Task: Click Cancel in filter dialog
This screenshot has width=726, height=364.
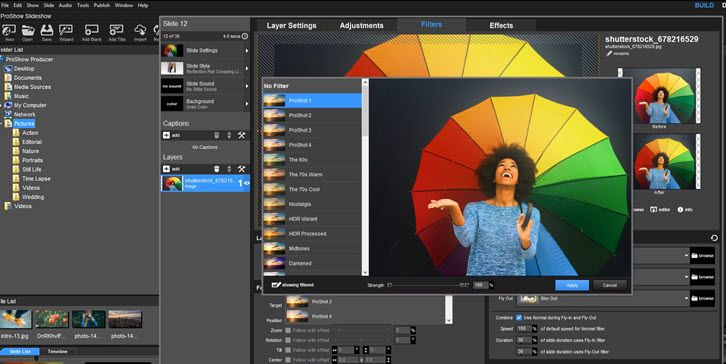Action: pos(610,285)
